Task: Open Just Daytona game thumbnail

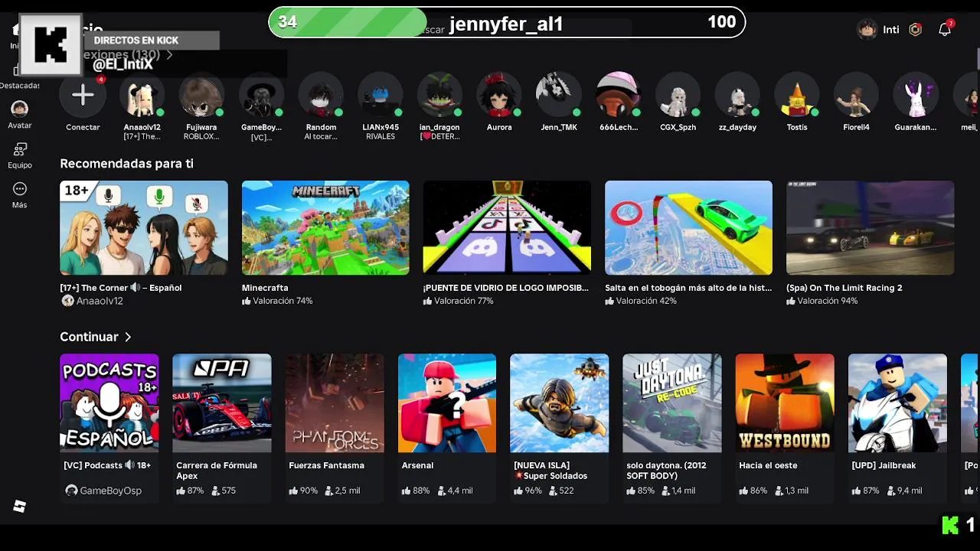Action: (672, 403)
